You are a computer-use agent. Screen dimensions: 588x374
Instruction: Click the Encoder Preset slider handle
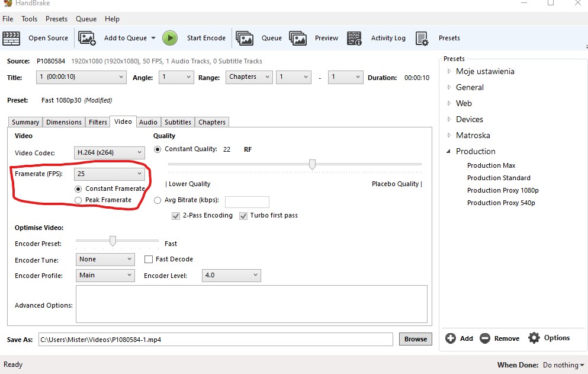pos(113,241)
